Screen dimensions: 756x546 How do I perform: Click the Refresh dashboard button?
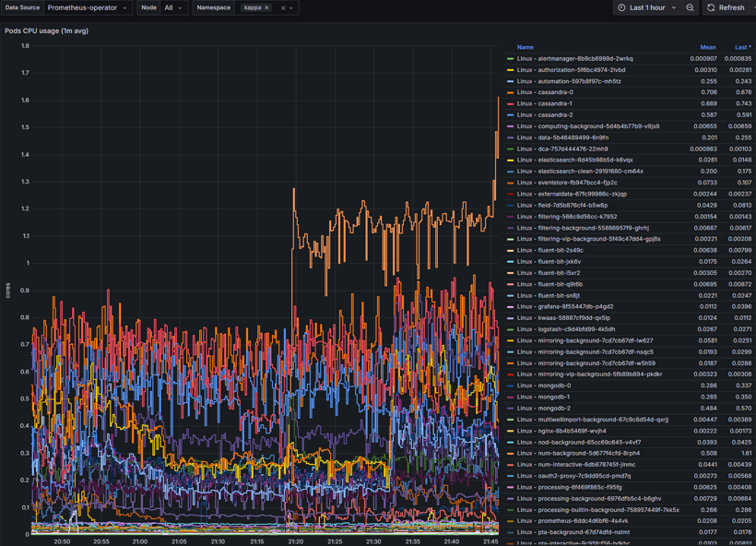point(726,7)
